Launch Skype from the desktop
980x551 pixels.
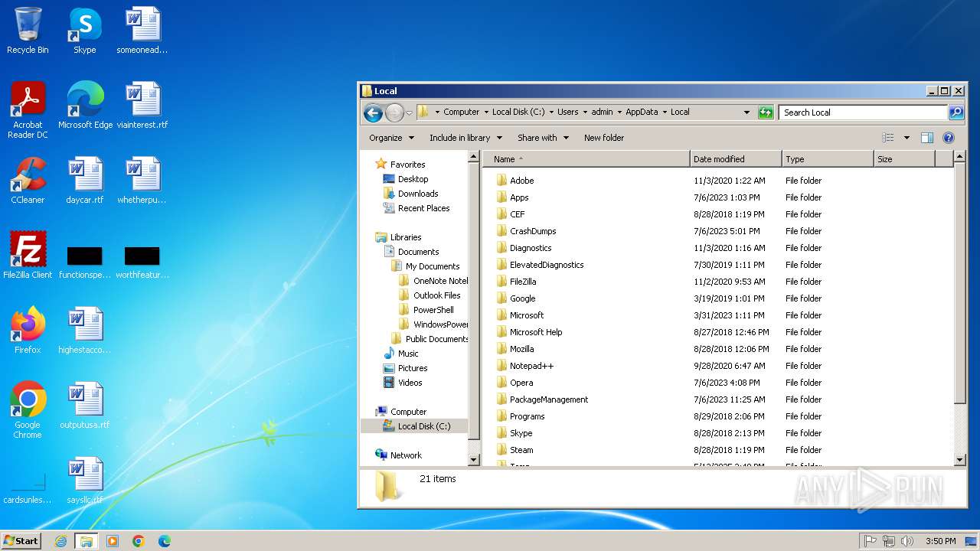pos(84,31)
